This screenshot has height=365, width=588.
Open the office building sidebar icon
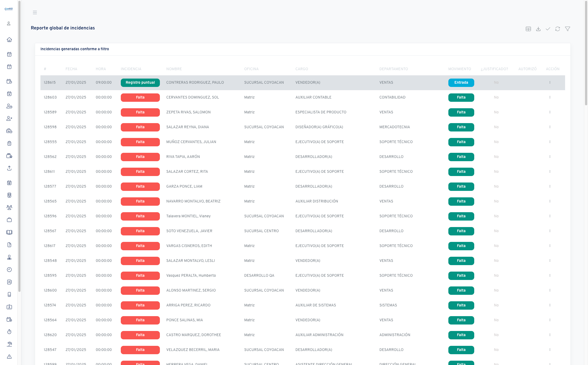(9, 195)
